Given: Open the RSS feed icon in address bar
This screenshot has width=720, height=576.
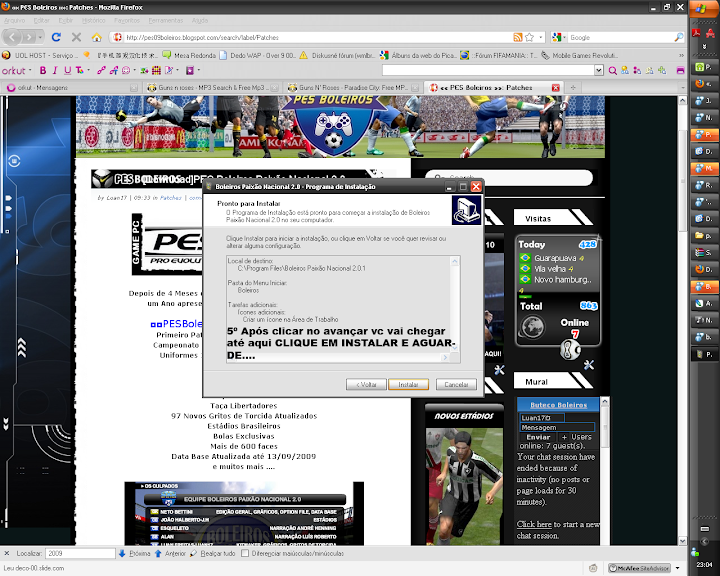Looking at the screenshot, I should pyautogui.click(x=518, y=37).
